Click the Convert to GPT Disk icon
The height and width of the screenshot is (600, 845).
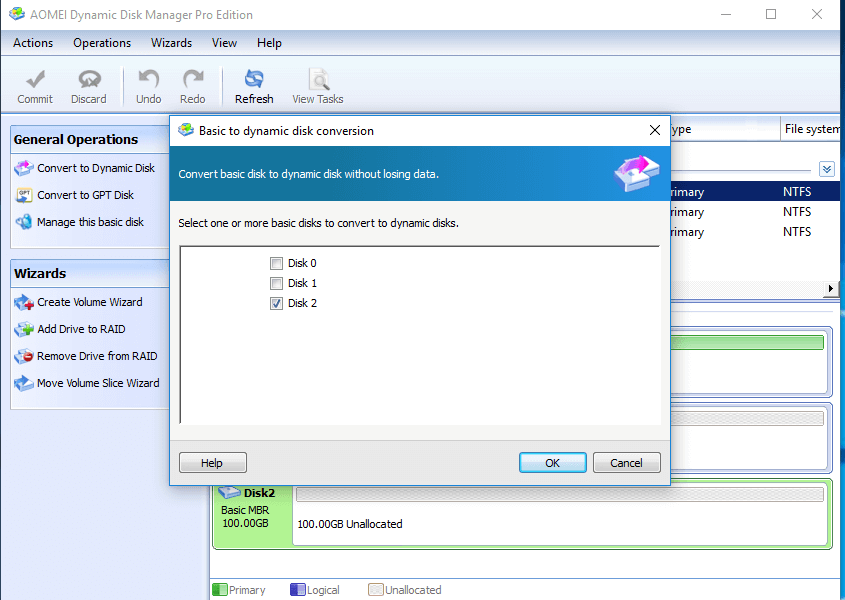point(24,195)
